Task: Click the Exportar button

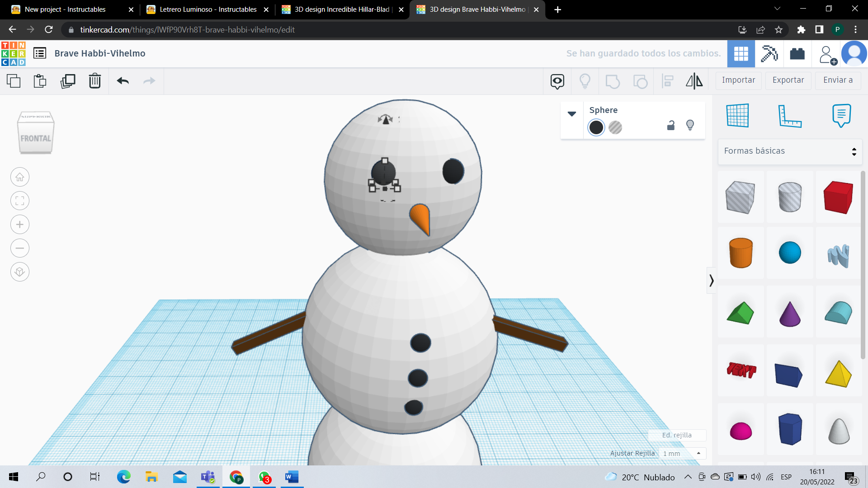Action: pyautogui.click(x=788, y=80)
